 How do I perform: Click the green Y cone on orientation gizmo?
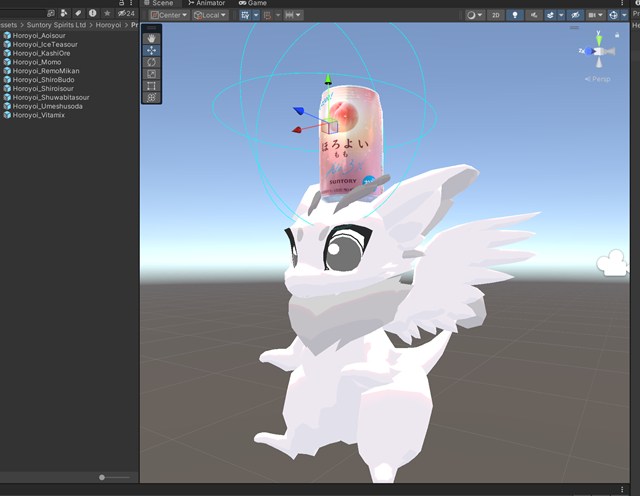pyautogui.click(x=599, y=40)
